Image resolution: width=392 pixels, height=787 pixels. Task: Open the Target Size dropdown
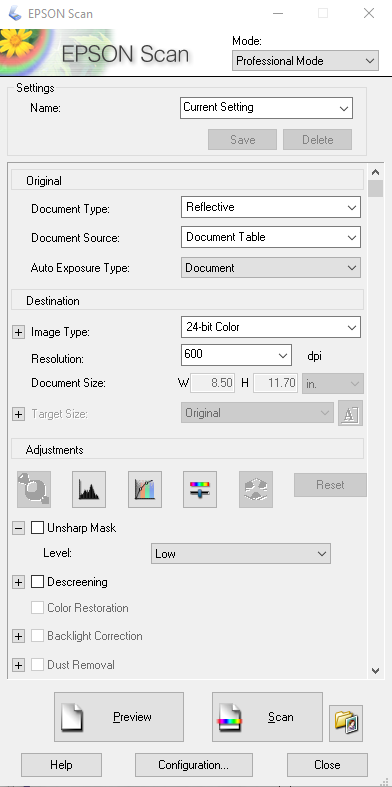click(x=257, y=413)
